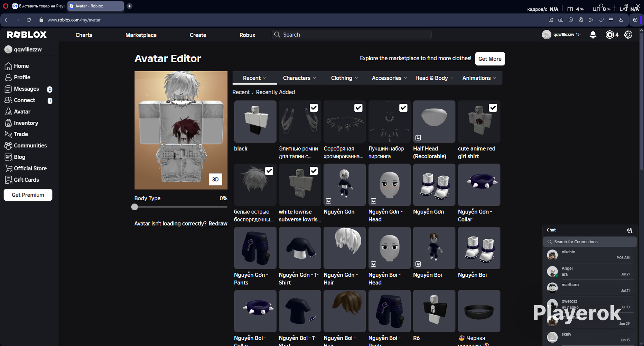Image resolution: width=644 pixels, height=346 pixels.
Task: Expand the Recent dropdown tab
Action: [255, 78]
